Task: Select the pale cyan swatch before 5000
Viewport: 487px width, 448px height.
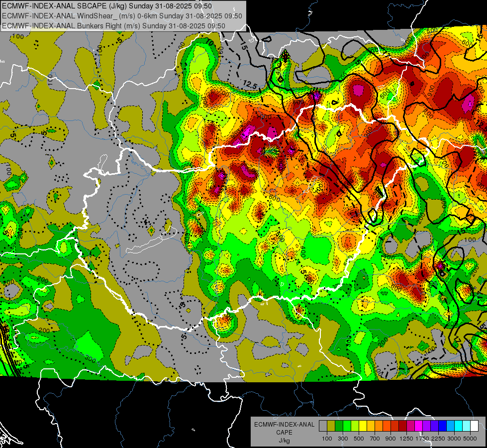Action: pyautogui.click(x=467, y=426)
